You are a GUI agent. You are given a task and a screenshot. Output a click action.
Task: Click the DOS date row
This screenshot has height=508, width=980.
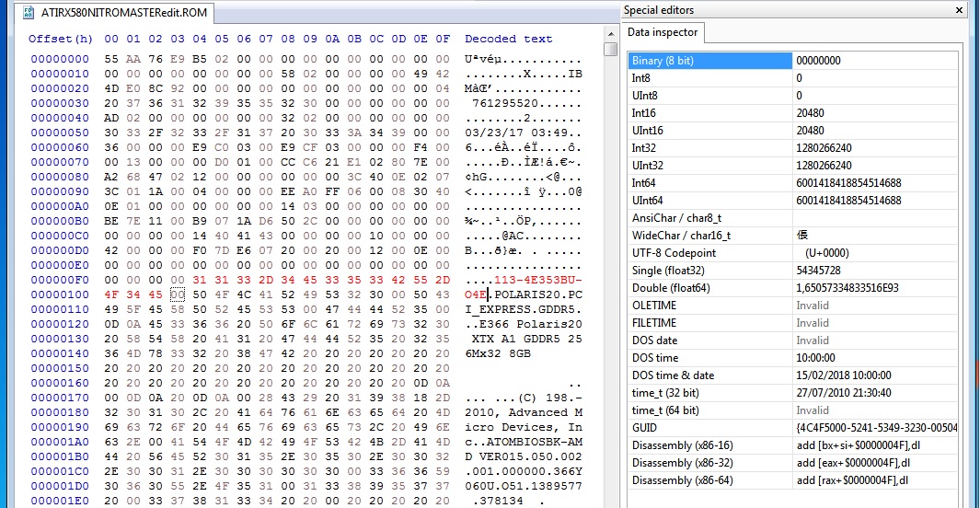coord(792,341)
